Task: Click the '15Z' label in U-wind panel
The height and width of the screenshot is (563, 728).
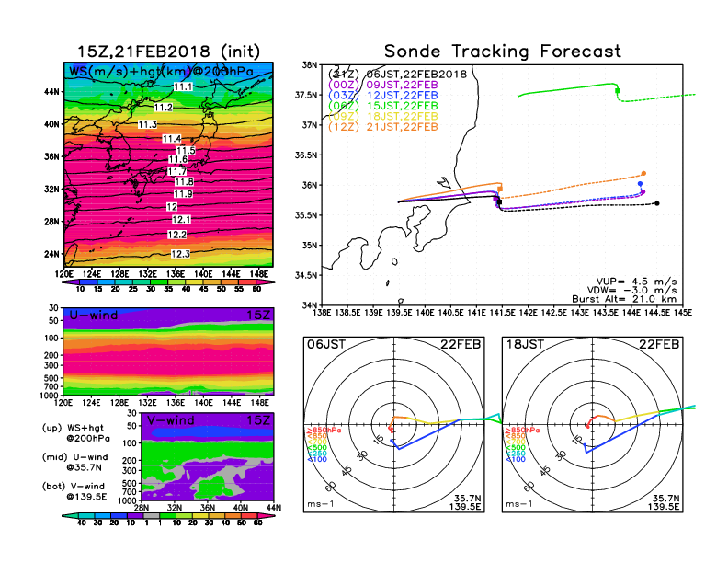Action: coord(257,315)
